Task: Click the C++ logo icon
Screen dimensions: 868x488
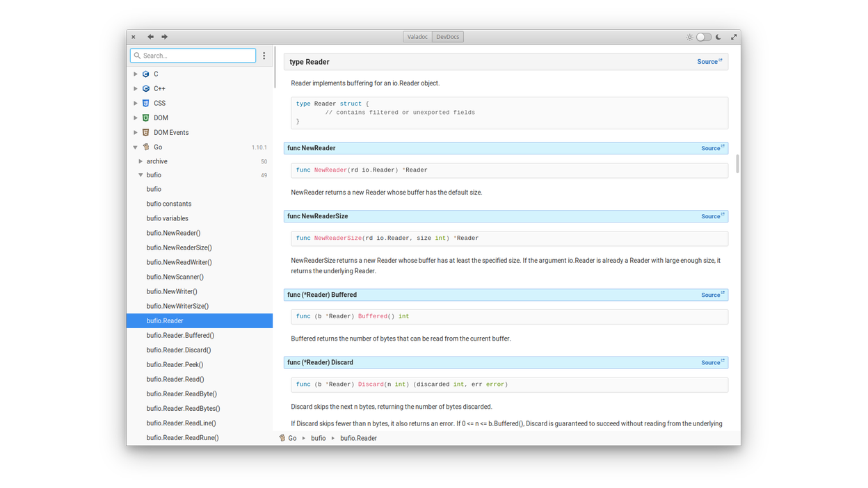Action: [146, 88]
